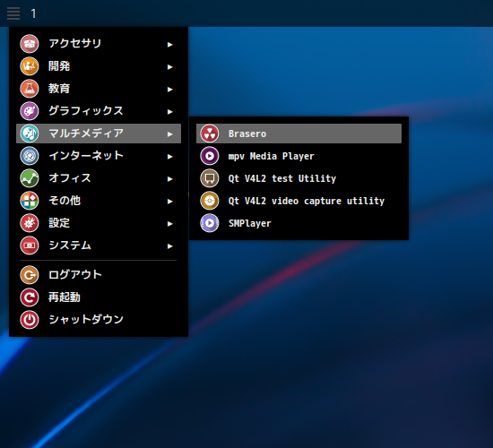Image resolution: width=493 pixels, height=448 pixels.
Task: Click the アクセサリ category icon
Action: click(x=30, y=44)
